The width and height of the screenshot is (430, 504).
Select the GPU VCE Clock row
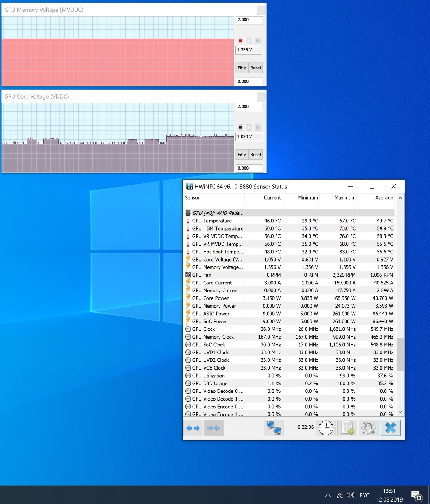coord(289,368)
